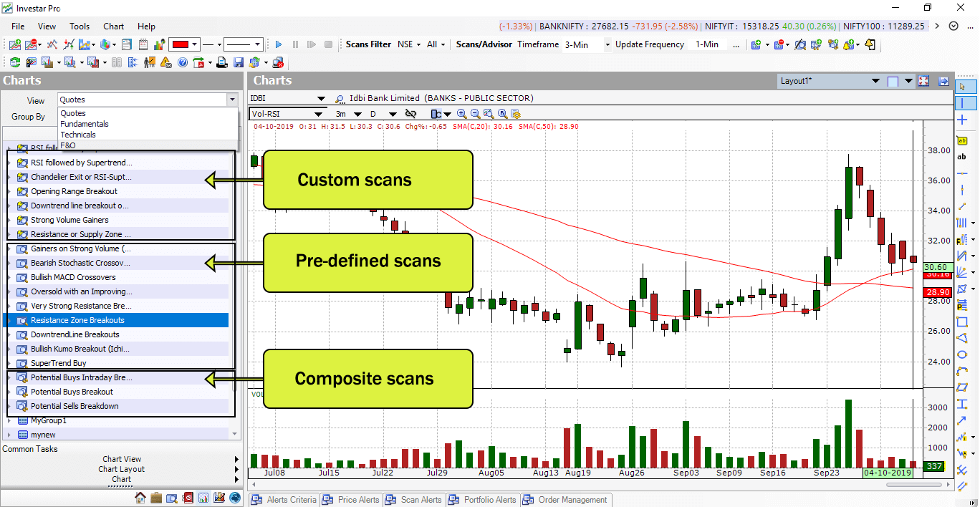This screenshot has width=980, height=507.
Task: Click the chart zoom out magnifier
Action: 475,114
